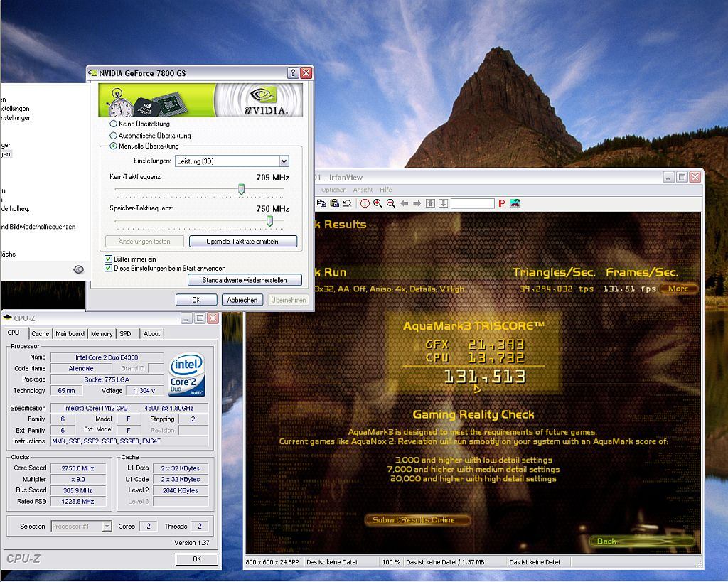
Task: Click the Undo icon in IrfanView toolbar
Action: 347,203
